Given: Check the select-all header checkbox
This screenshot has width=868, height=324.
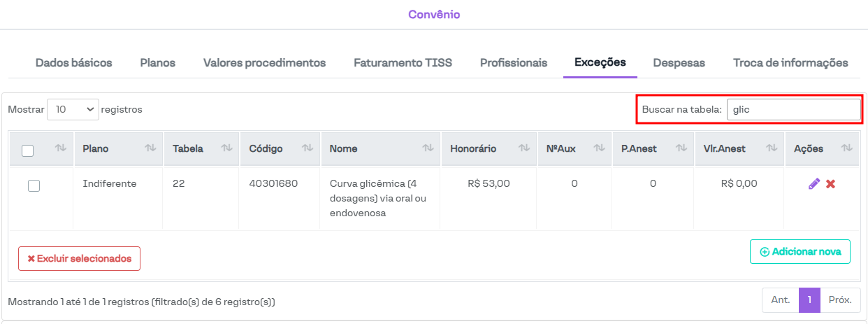Looking at the screenshot, I should [28, 150].
